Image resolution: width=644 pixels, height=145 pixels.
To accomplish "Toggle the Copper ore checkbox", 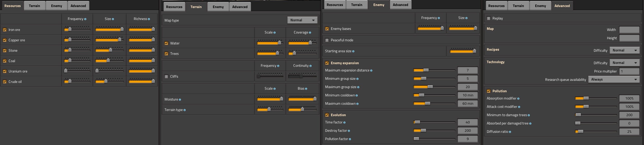I will (5, 40).
